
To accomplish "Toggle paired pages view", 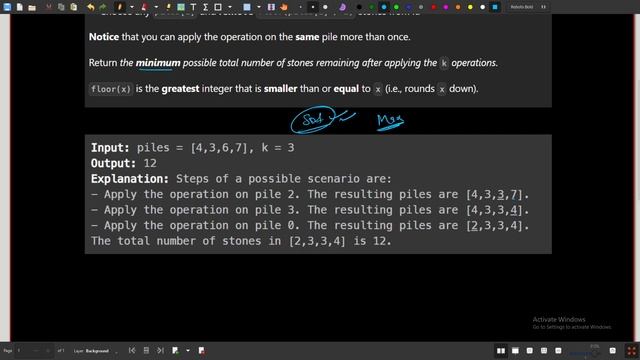I will point(501,351).
